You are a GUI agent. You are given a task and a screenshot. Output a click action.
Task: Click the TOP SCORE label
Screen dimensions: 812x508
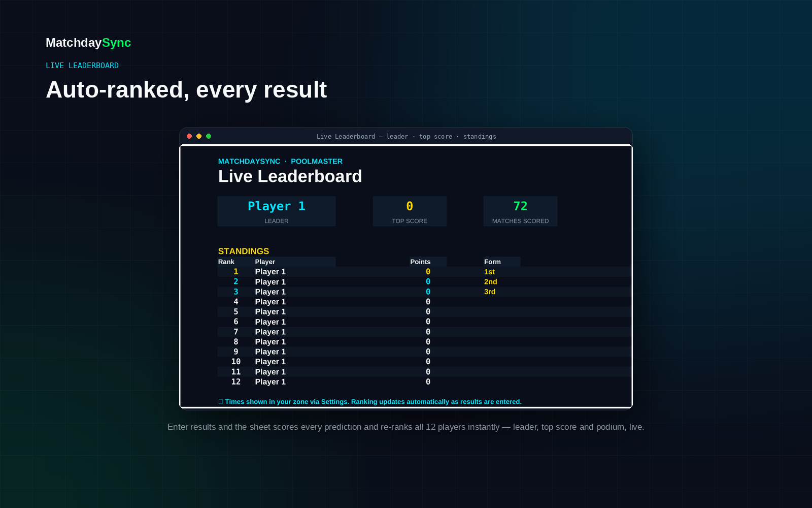pyautogui.click(x=410, y=221)
